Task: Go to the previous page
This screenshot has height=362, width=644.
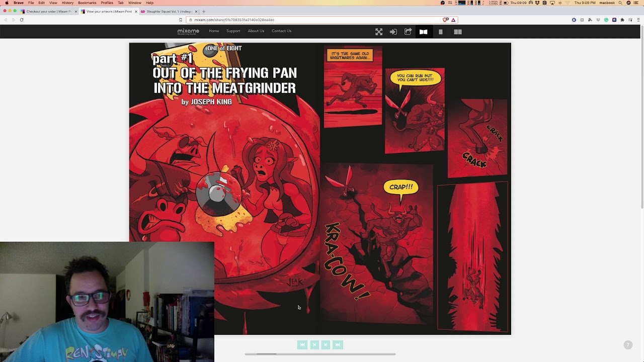Action: (314, 344)
